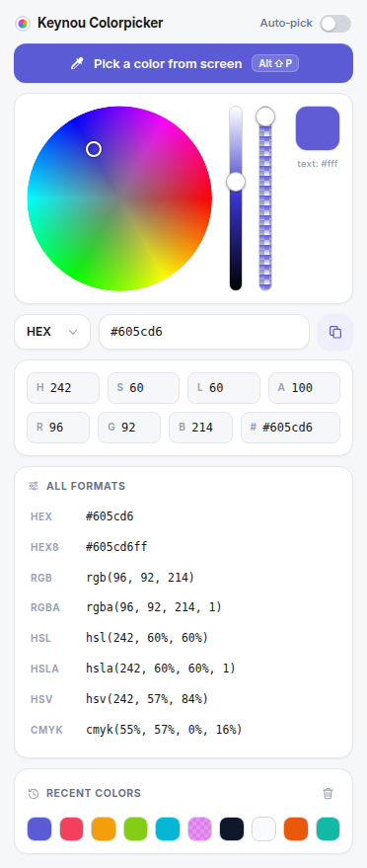The height and width of the screenshot is (868, 367).
Task: Click the color wheel selector handle
Action: click(x=94, y=149)
